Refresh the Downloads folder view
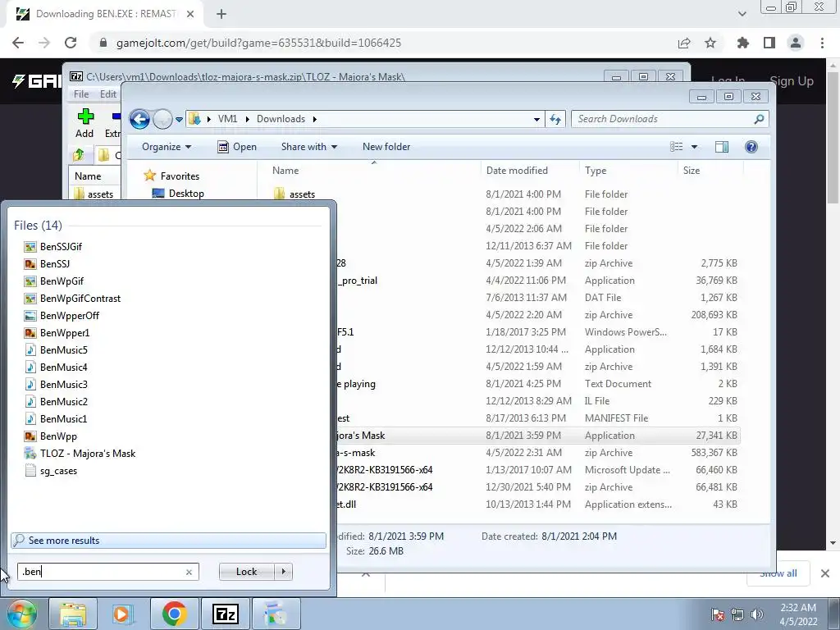This screenshot has height=630, width=840. point(555,119)
